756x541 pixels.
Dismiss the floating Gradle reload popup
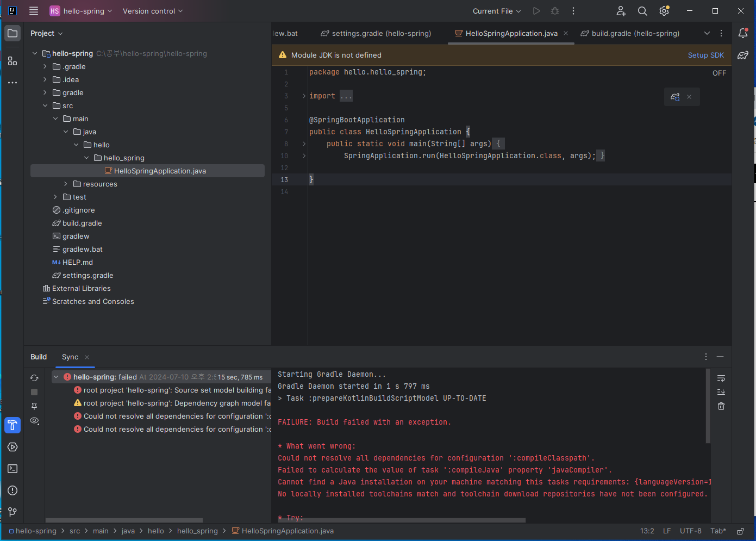click(x=689, y=97)
